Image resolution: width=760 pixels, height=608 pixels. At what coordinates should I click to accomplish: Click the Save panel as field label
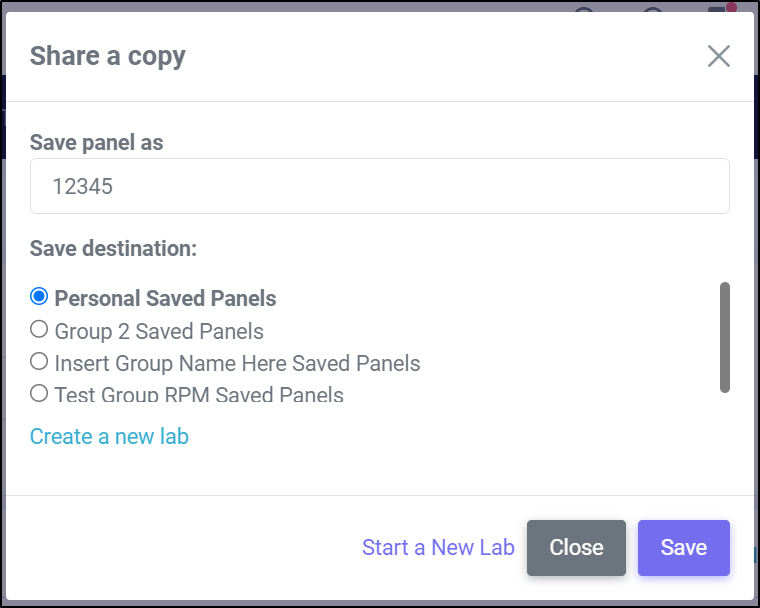(x=96, y=143)
